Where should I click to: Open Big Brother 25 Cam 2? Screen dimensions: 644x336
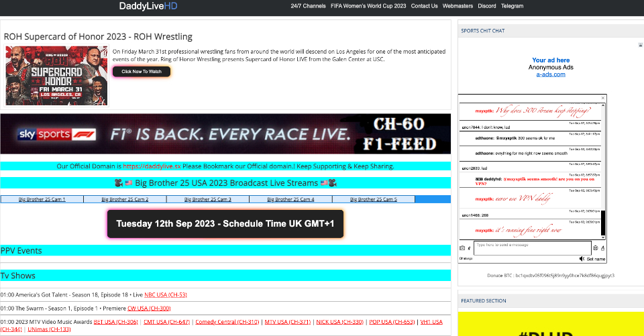pyautogui.click(x=125, y=199)
